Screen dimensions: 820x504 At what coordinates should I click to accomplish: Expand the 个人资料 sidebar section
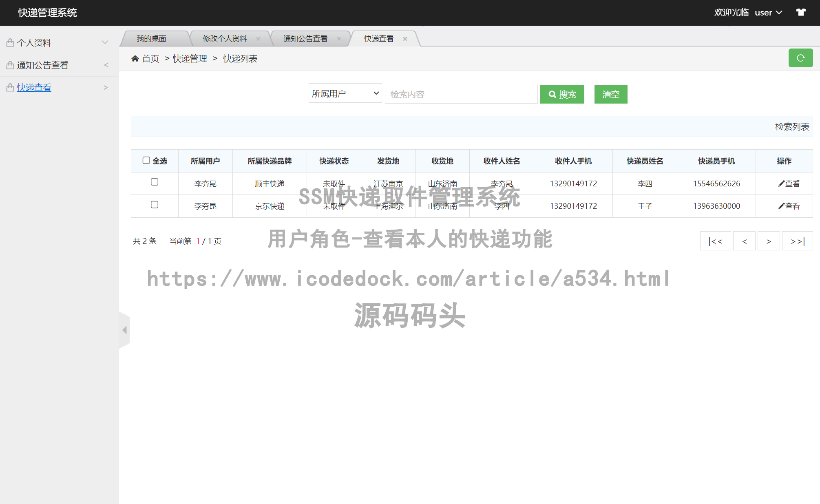[x=105, y=42]
